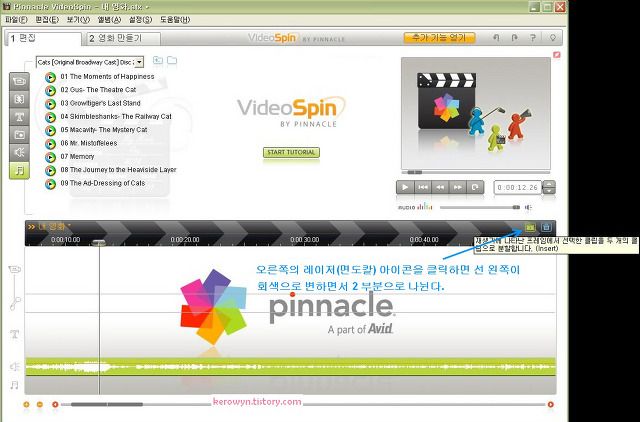Click the video track camera icon
Viewport: 640px width, 422px height.
point(15,269)
